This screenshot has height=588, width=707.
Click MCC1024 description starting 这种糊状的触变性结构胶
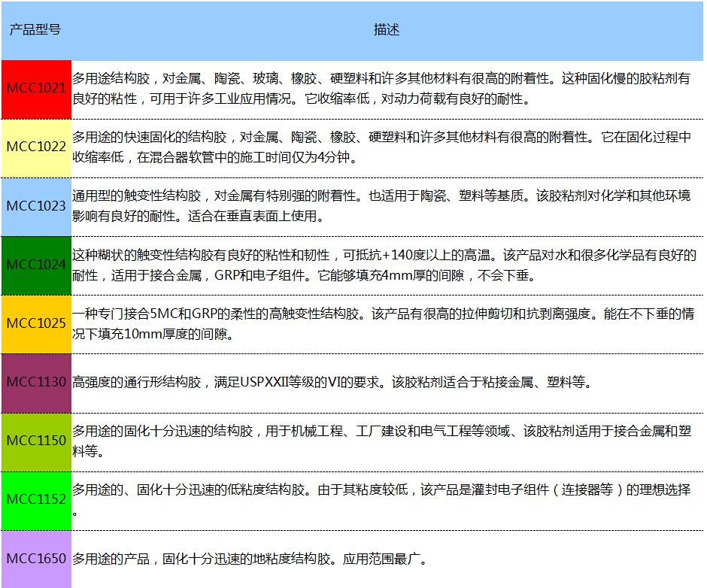pyautogui.click(x=384, y=265)
